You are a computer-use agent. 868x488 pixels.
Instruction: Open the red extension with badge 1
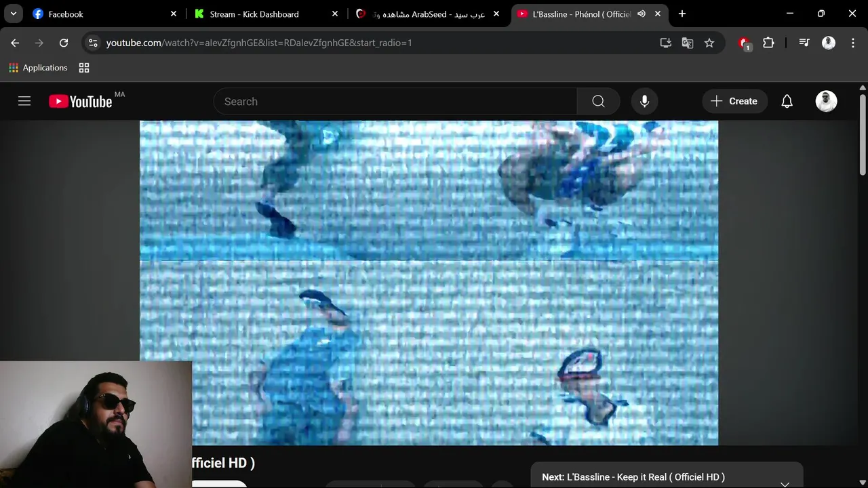(745, 43)
